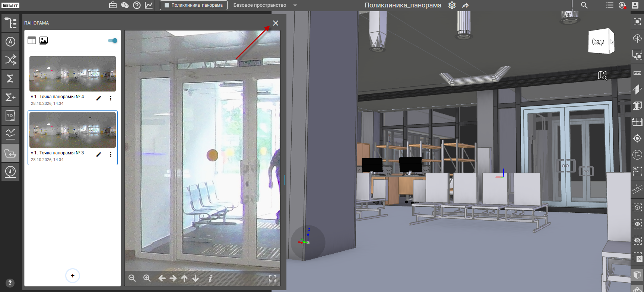Expand the Базовое пространство dropdown

[x=295, y=5]
